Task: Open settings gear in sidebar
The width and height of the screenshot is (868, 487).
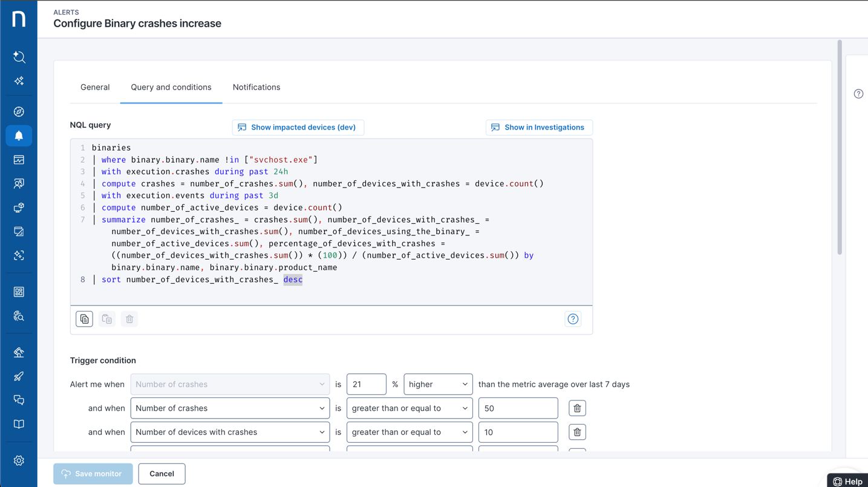Action: pyautogui.click(x=19, y=461)
